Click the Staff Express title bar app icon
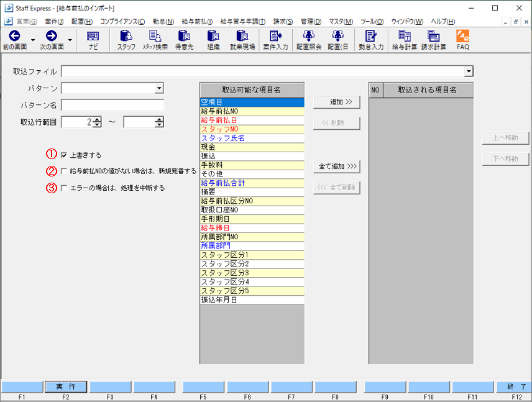Screen dimensions: 532x402 pos(9,8)
